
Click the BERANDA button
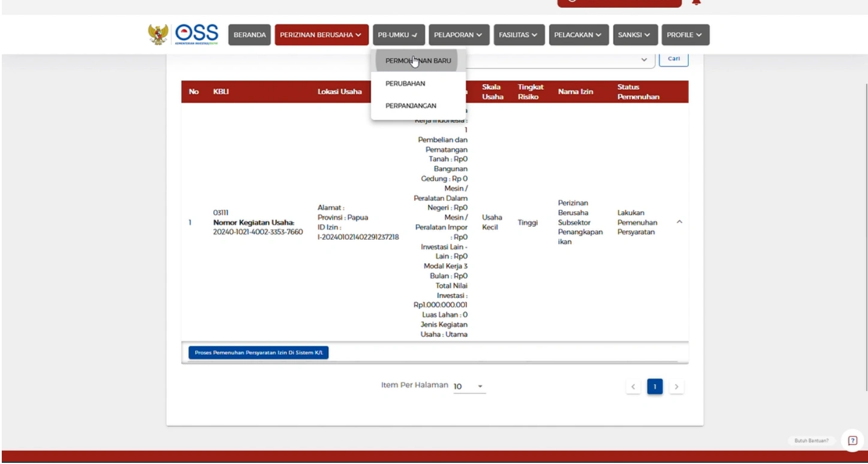[x=249, y=35]
